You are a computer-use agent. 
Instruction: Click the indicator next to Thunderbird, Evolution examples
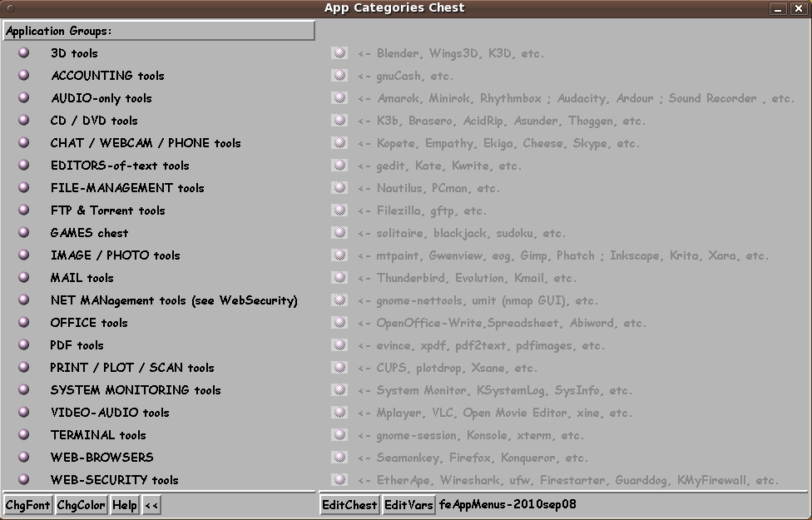click(339, 277)
